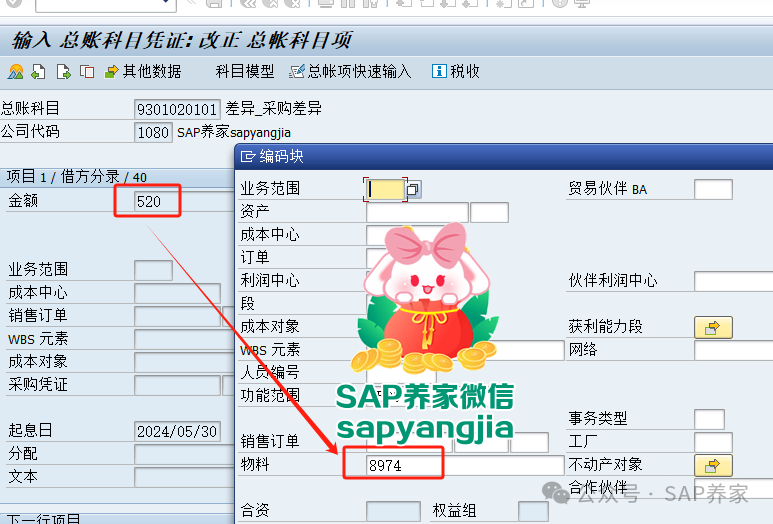
Task: Open 科目模型 account model
Action: [245, 71]
